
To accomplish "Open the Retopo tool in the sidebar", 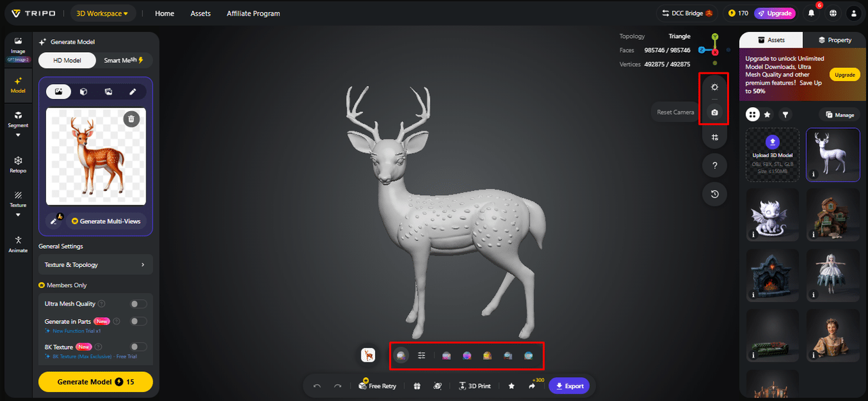I will tap(18, 165).
